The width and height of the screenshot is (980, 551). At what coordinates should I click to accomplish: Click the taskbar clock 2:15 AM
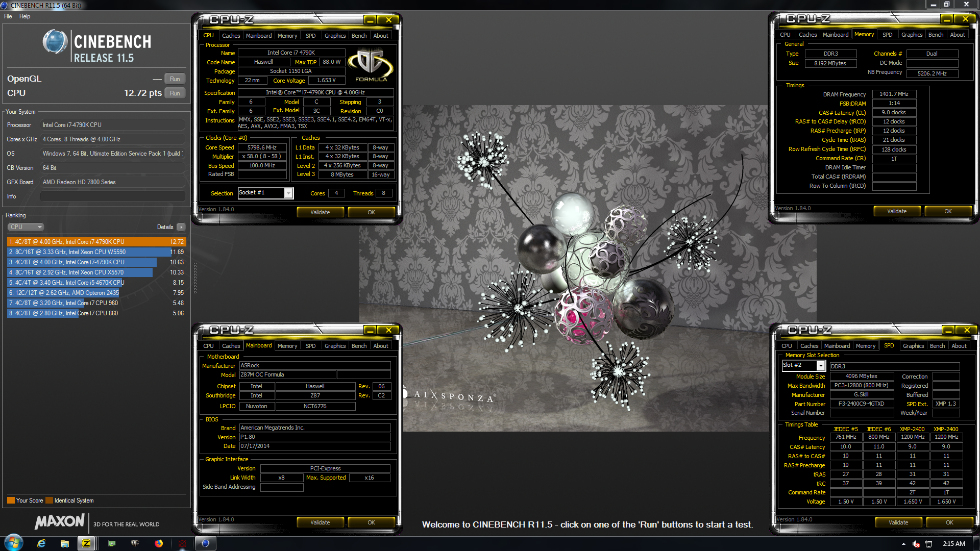point(954,544)
